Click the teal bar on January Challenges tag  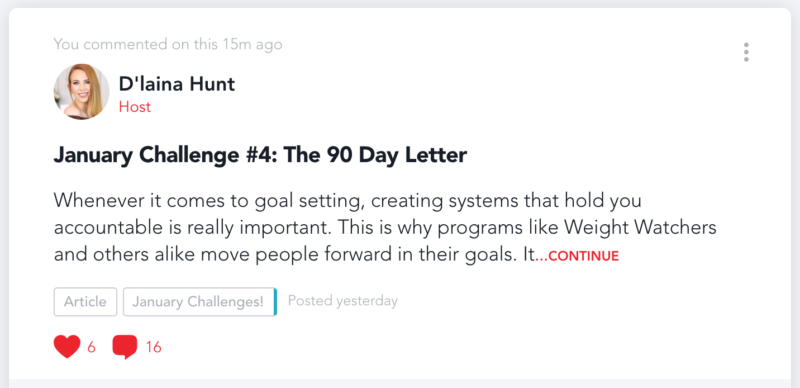tap(276, 302)
